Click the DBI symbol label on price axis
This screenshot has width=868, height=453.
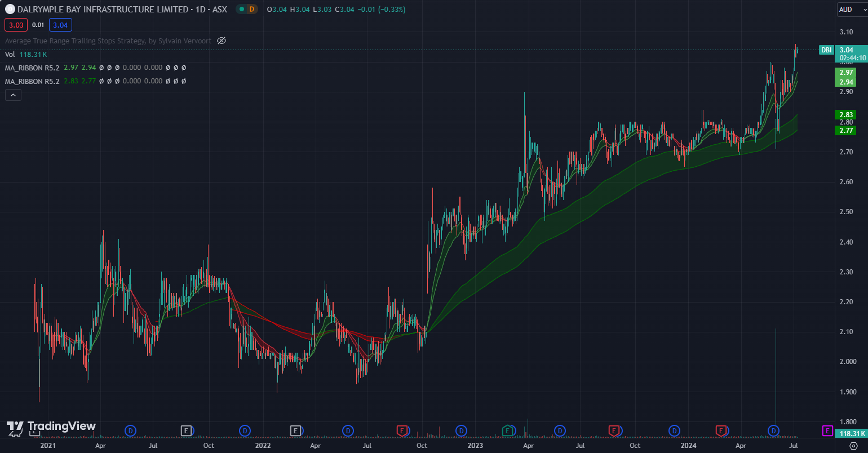coord(826,50)
